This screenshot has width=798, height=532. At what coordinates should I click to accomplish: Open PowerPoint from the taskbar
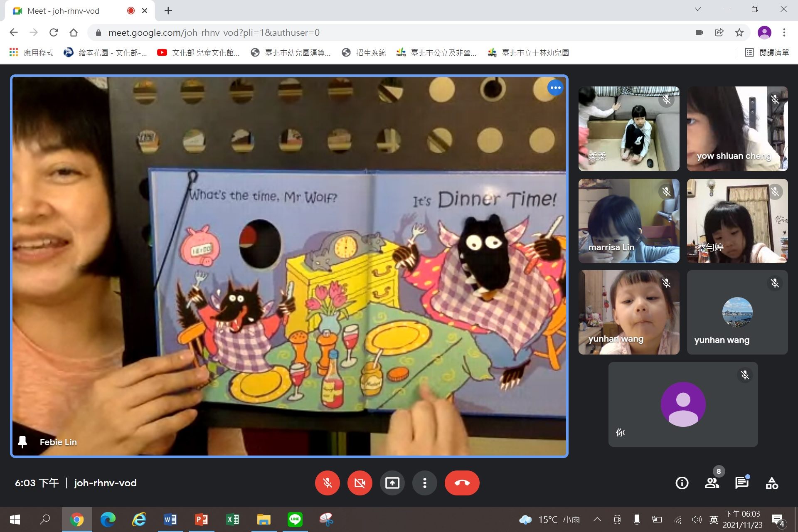click(x=202, y=520)
